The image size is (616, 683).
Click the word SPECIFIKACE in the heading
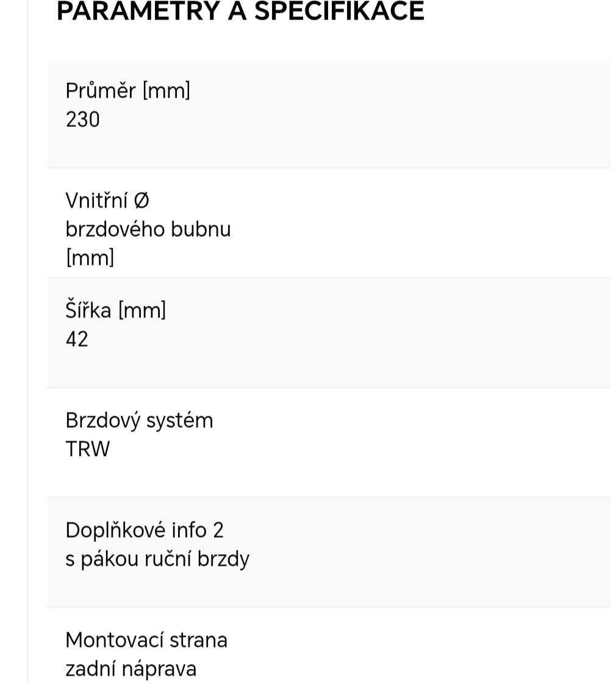(339, 11)
